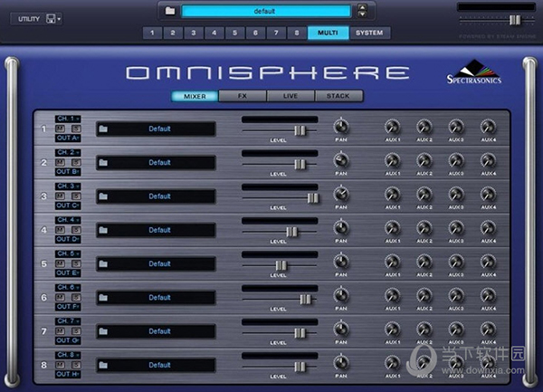Open the OUT A output dropdown
Screen dimensions: 543x392
(x=68, y=139)
